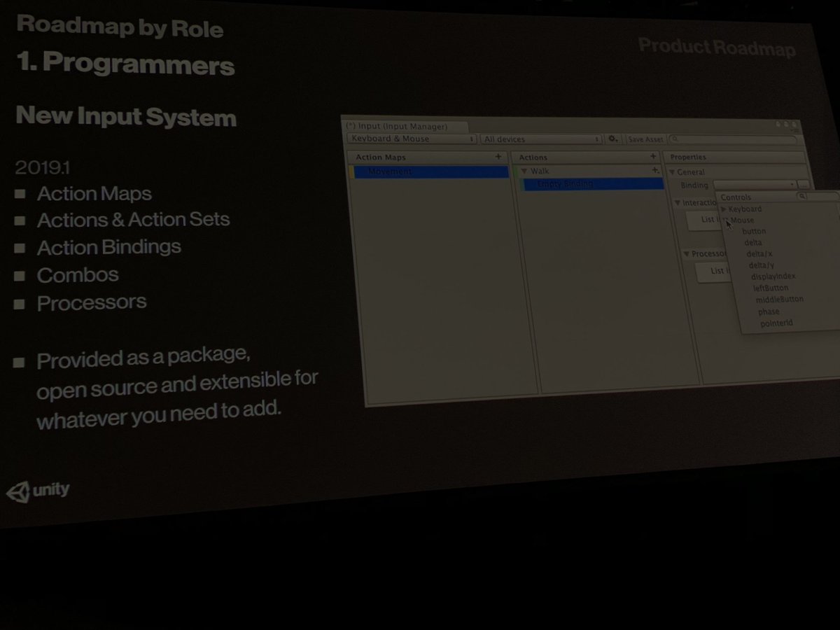
Task: Choose the pointerId control
Action: click(776, 323)
